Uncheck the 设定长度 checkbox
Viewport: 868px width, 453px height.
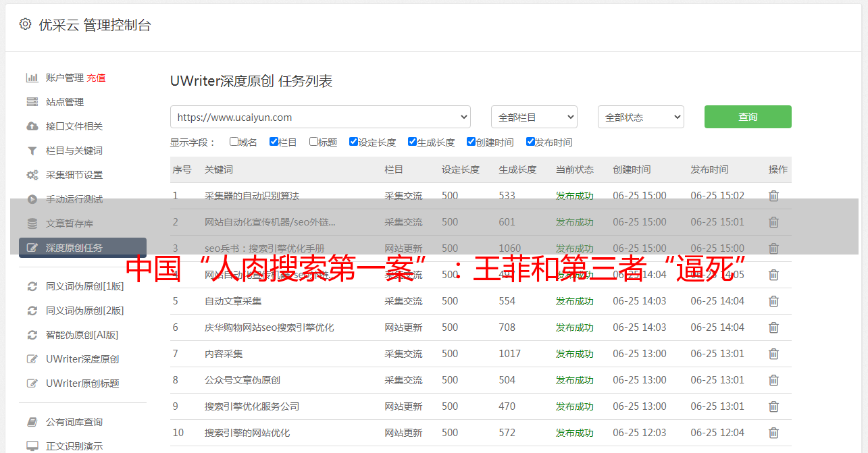coord(353,142)
